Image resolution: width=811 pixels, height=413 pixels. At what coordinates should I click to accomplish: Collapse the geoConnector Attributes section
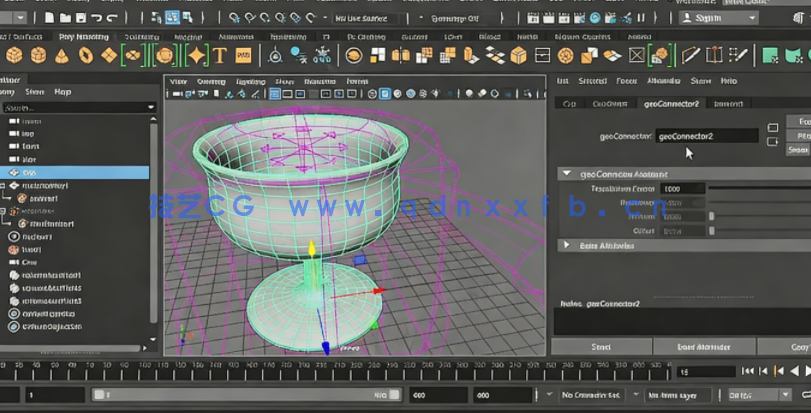(x=567, y=173)
